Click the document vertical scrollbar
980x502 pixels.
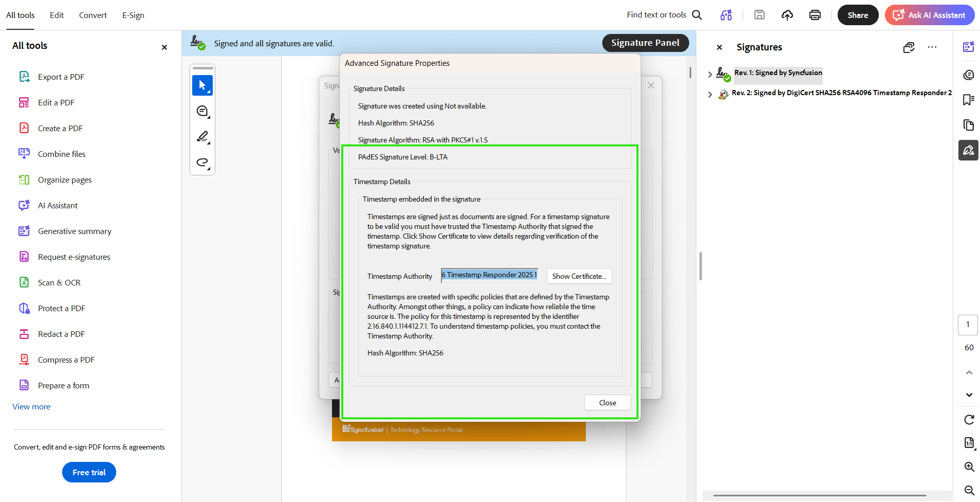click(690, 73)
